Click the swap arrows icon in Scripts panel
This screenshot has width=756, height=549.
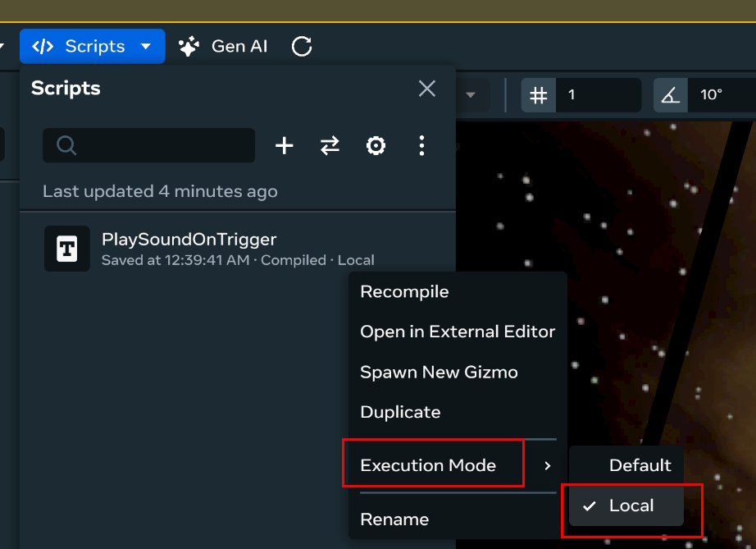tap(330, 146)
